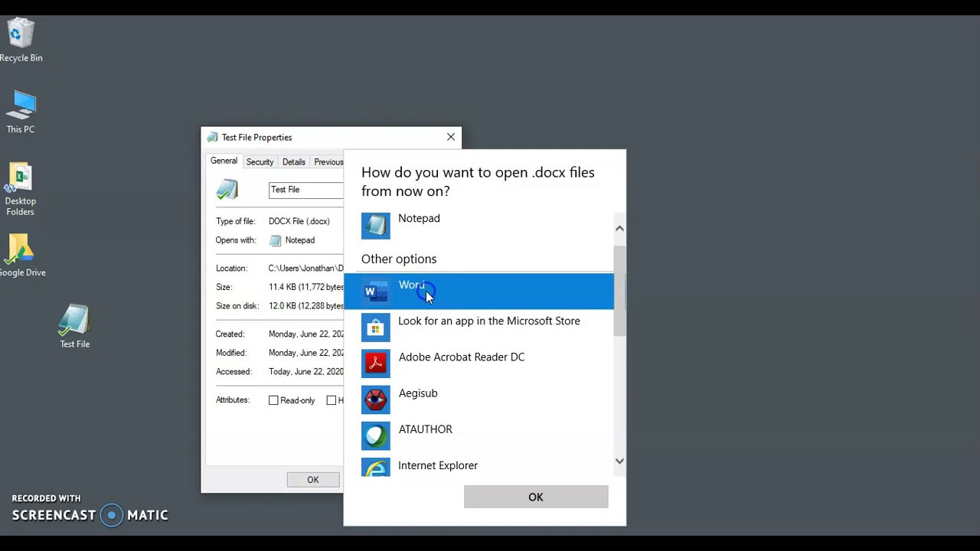This screenshot has height=551, width=980.
Task: Open the Previous Versions tab
Action: coord(328,162)
